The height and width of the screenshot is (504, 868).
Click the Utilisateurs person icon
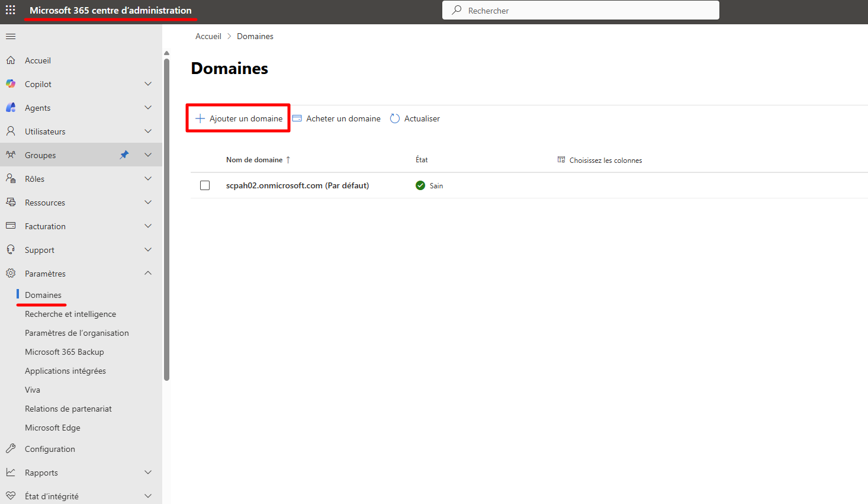11,131
